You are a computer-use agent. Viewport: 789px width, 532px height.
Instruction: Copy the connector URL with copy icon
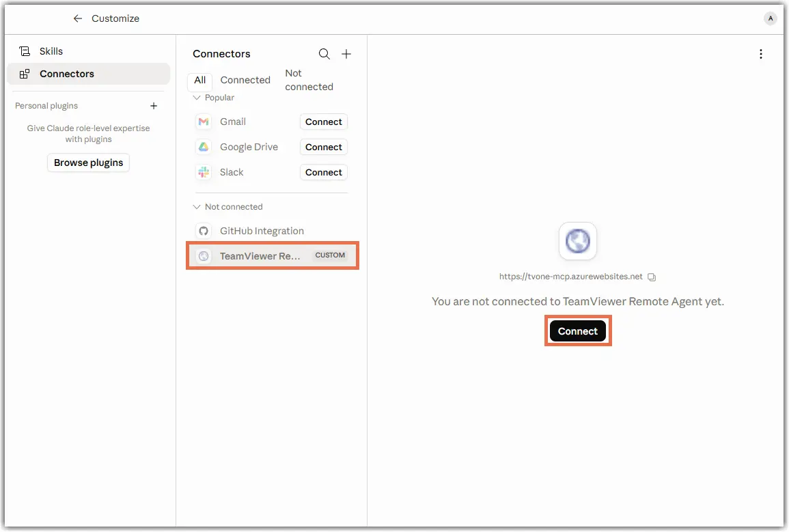[652, 277]
